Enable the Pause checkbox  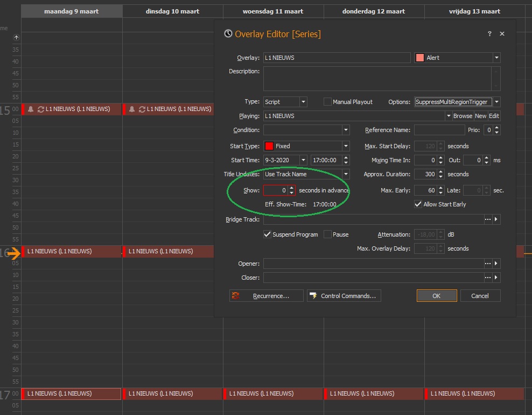click(x=327, y=234)
